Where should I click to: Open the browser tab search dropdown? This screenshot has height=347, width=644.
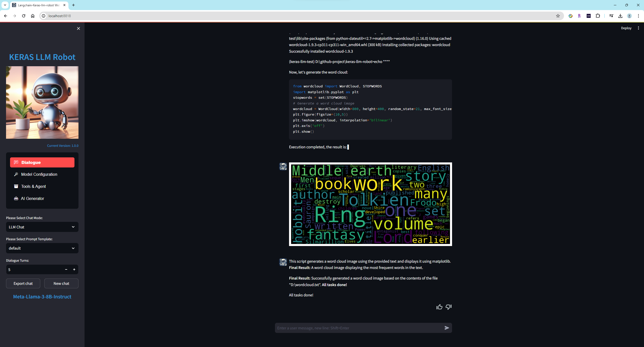[x=5, y=5]
